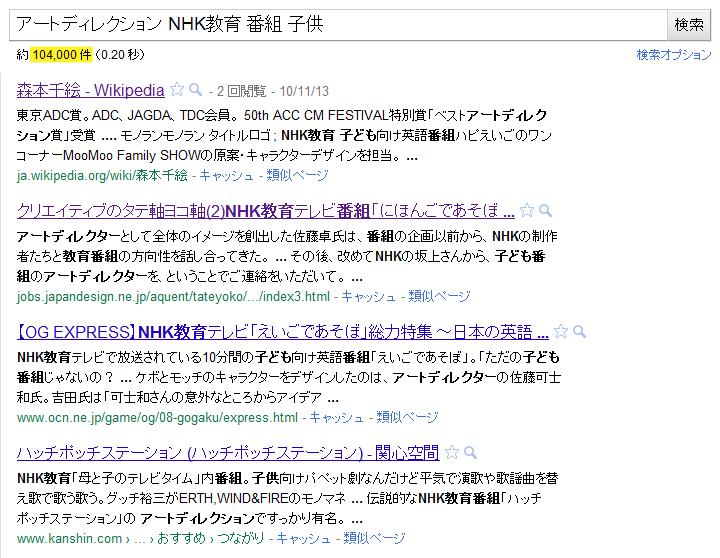Viewport: 720px width, 558px height.
Task: Open 類似ページ for ja.wikipedia.org result
Action: pyautogui.click(x=297, y=175)
